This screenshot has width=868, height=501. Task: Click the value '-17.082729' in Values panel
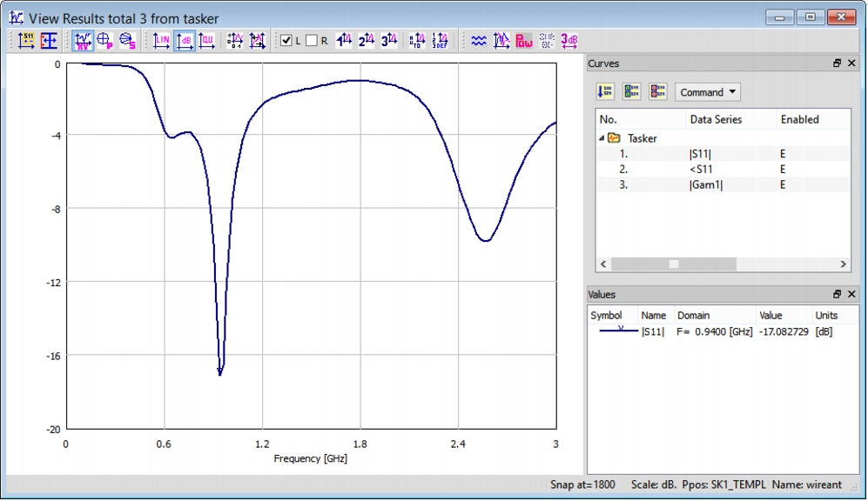784,331
